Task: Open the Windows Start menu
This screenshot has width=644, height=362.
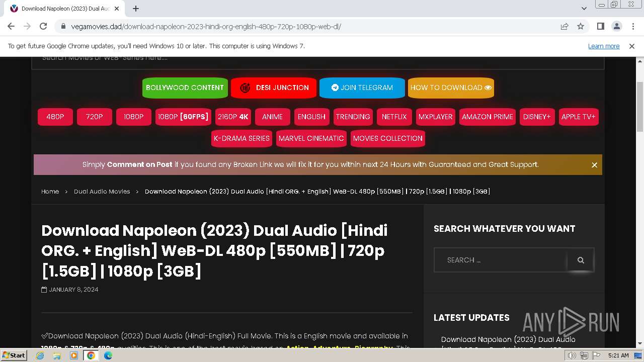Action: pos(14,355)
